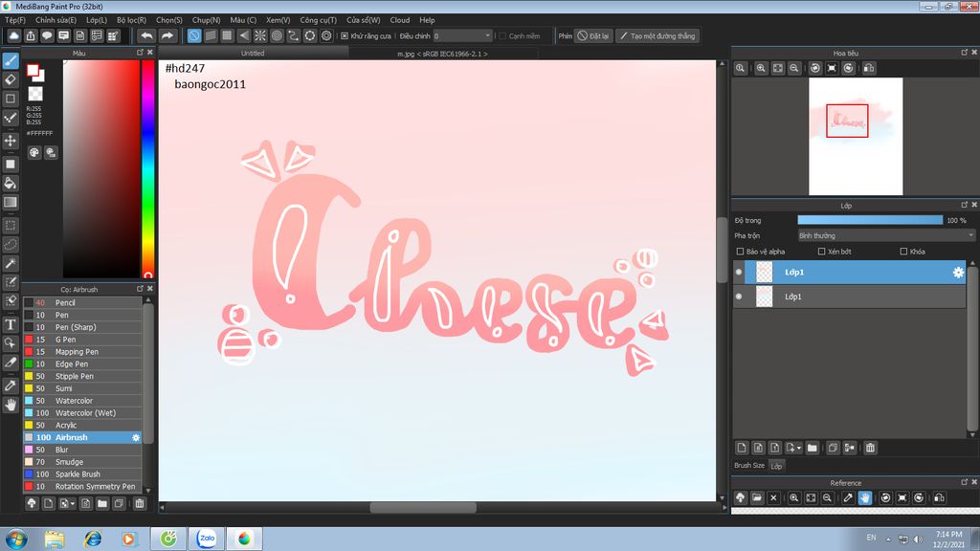
Task: Select the rectangular Selection tool
Action: (11, 226)
